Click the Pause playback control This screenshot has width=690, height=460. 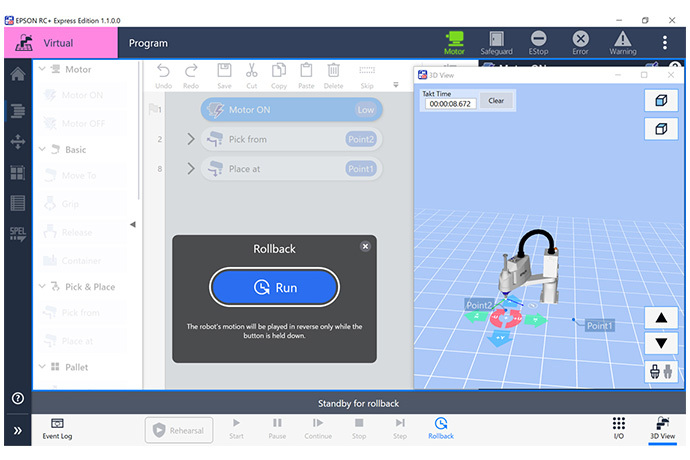coord(277,429)
